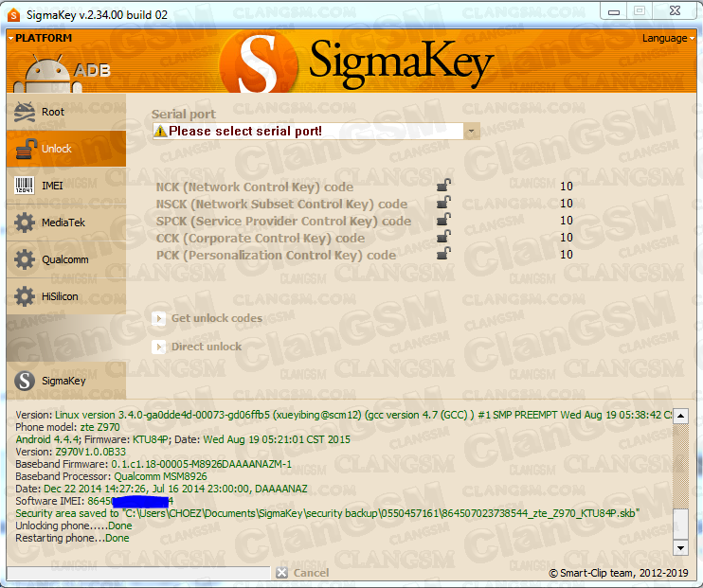Click the progress bar at the bottom

click(138, 573)
